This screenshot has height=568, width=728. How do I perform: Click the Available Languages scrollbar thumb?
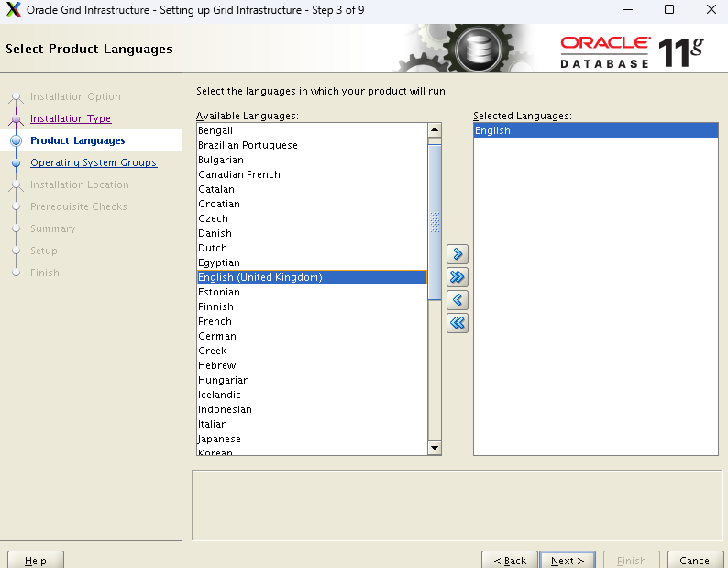click(x=435, y=222)
